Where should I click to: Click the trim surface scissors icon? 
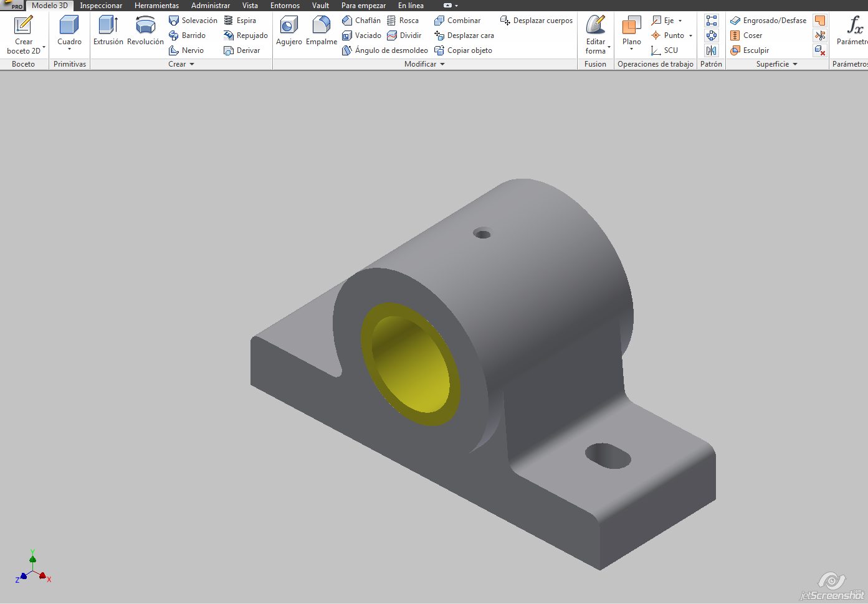(820, 35)
